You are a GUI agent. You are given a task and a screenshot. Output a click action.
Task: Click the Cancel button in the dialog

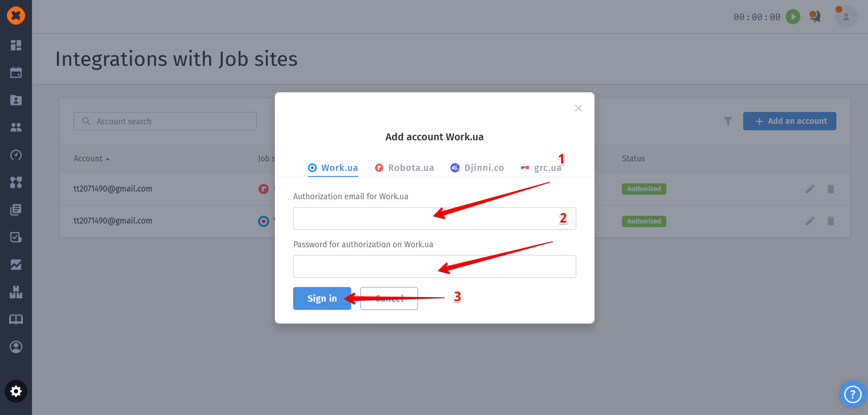(389, 298)
